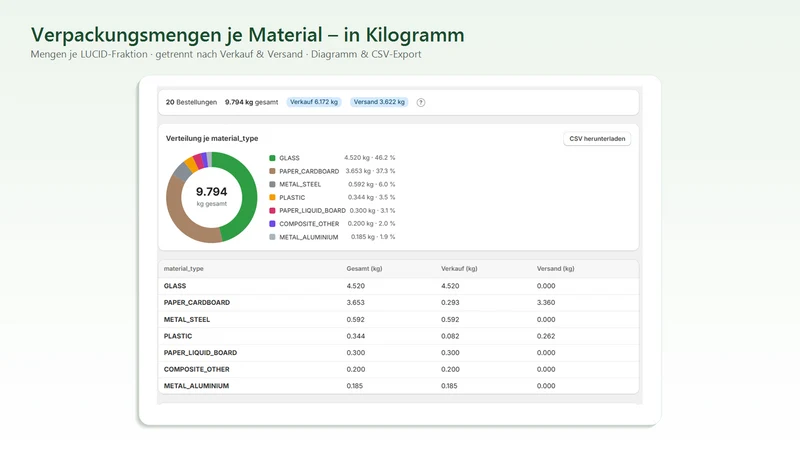
Task: Click PAPER_CARDBOARD Verkauf value 0.293
Action: click(451, 303)
